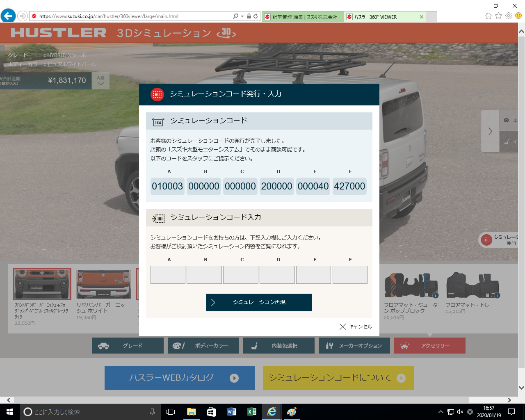The image size is (525, 420).
Task: Click input field F for simulation code
Action: [350, 275]
